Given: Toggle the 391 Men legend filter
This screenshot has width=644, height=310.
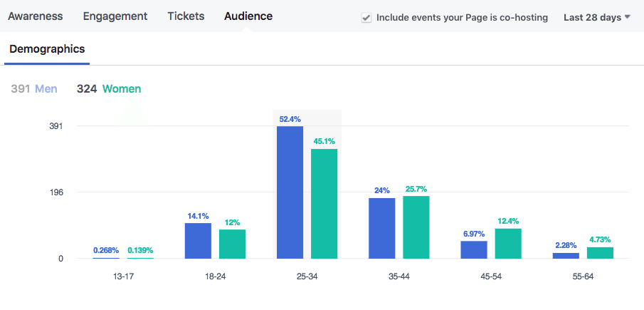Looking at the screenshot, I should click(x=34, y=89).
